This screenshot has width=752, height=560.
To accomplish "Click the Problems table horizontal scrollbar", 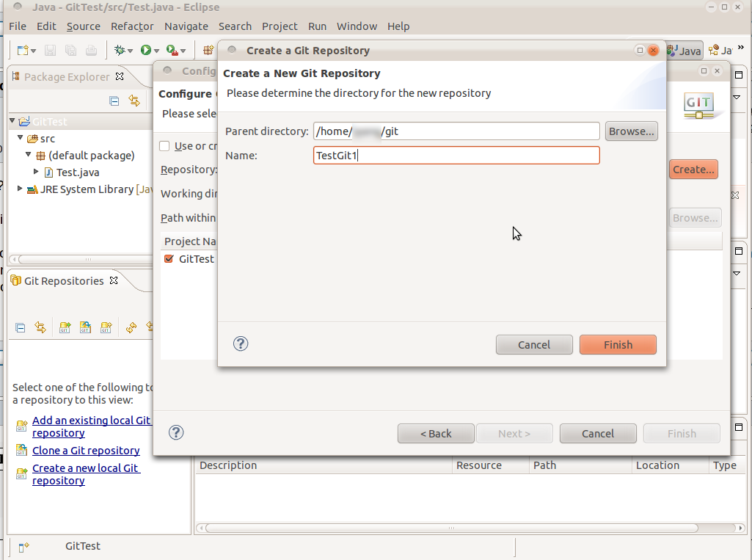I will click(x=452, y=528).
